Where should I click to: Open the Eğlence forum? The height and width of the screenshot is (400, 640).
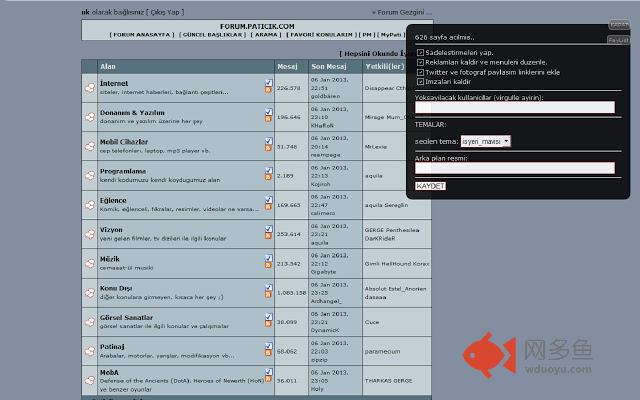(113, 200)
